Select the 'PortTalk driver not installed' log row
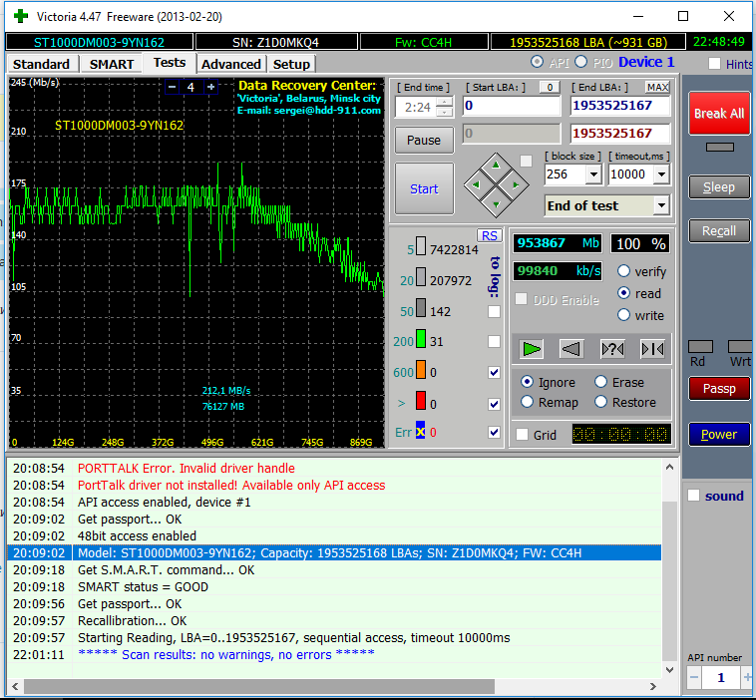Screen dimensions: 756x700 click(x=334, y=485)
